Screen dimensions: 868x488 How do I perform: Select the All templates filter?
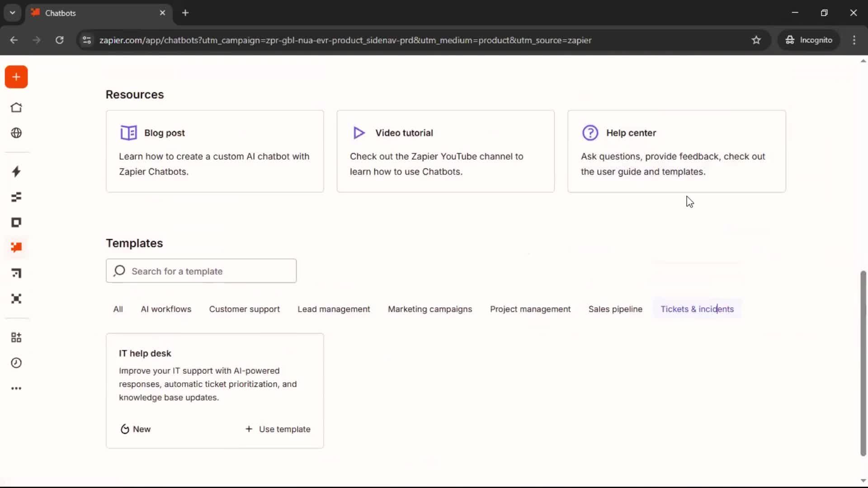[118, 309]
